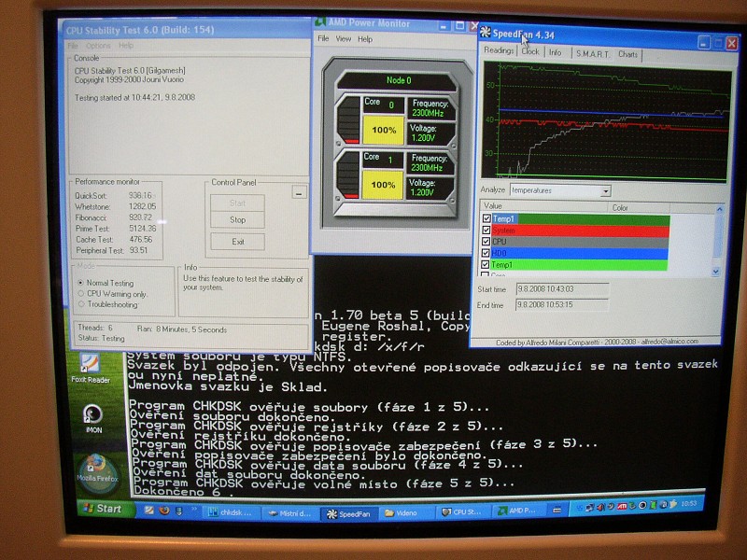The height and width of the screenshot is (560, 747).
Task: Collapse Control Panel with minus button
Action: pos(299,193)
